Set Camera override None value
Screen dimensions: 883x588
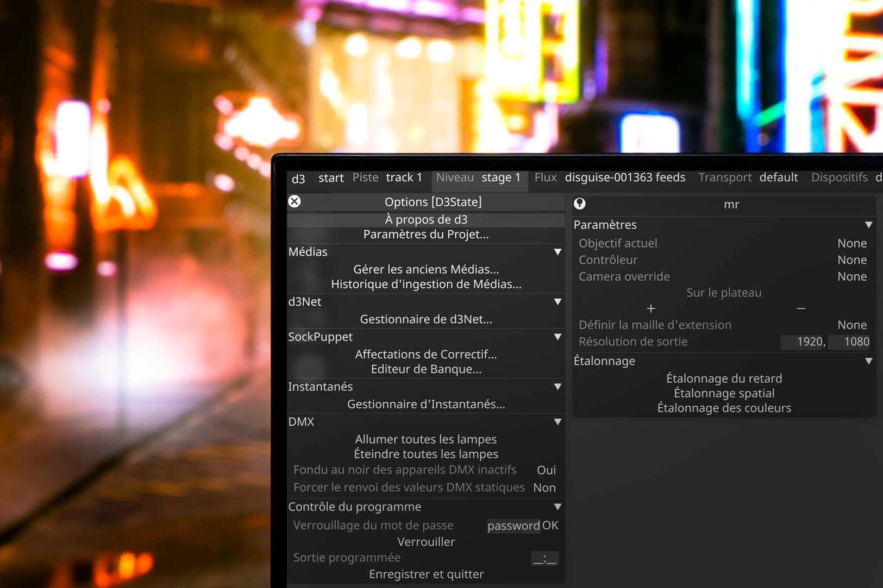point(852,277)
